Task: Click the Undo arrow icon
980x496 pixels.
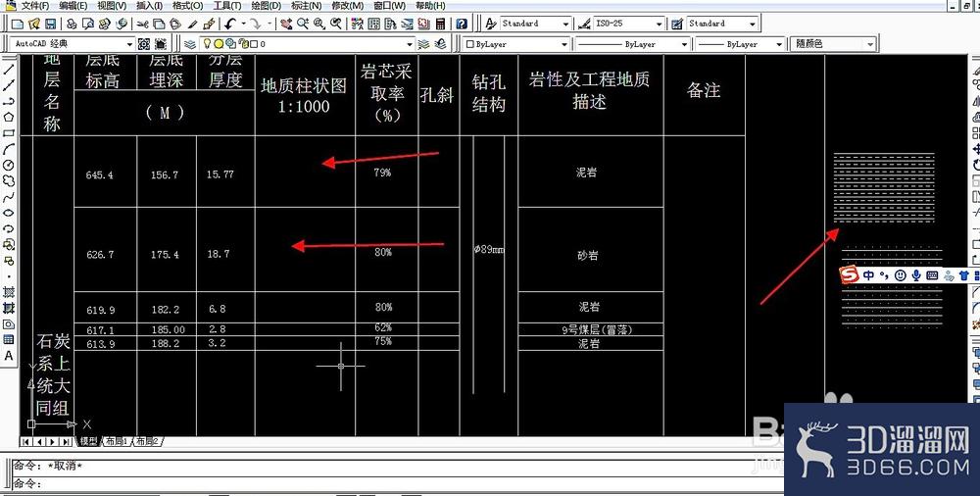Action: [x=230, y=24]
